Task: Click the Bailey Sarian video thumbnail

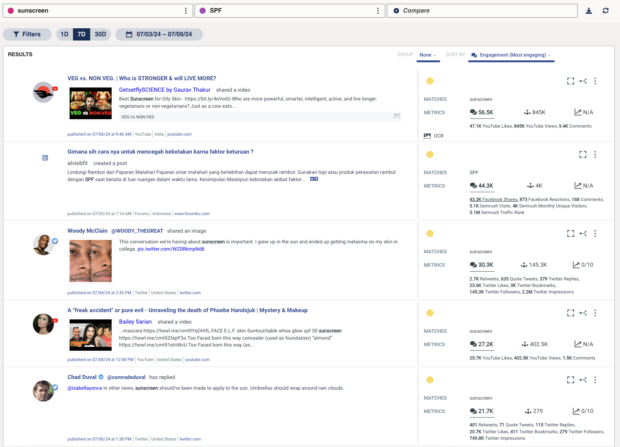Action: point(91,335)
